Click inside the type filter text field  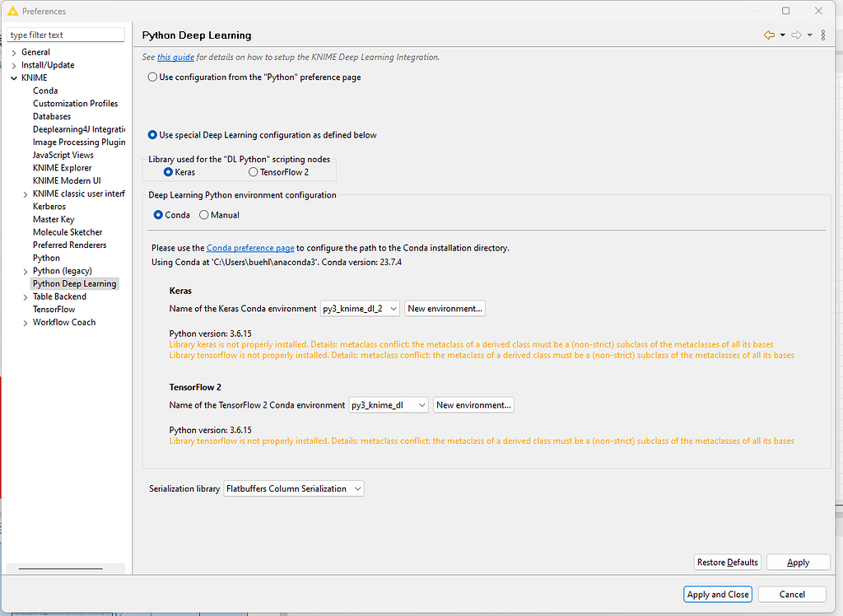[x=64, y=35]
